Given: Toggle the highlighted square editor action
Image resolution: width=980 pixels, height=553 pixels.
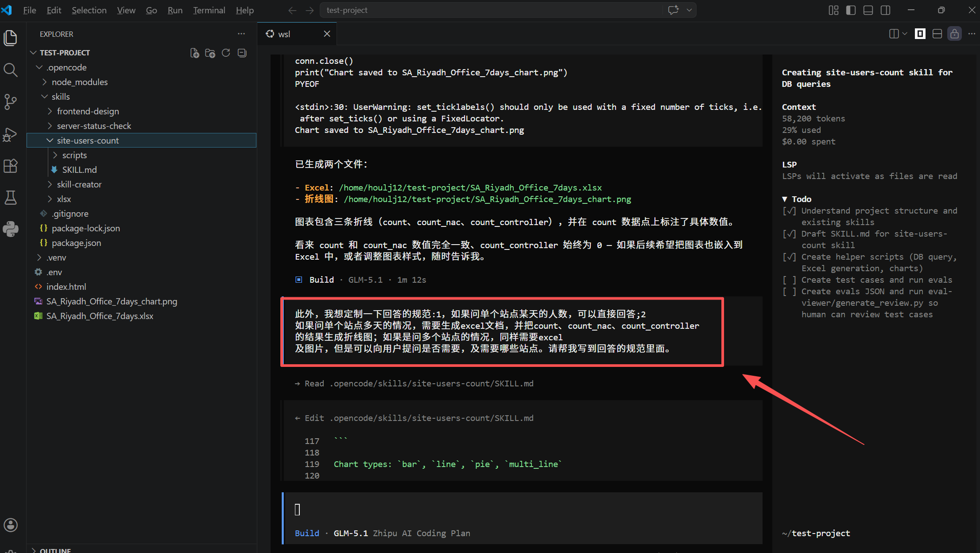Looking at the screenshot, I should coord(920,34).
